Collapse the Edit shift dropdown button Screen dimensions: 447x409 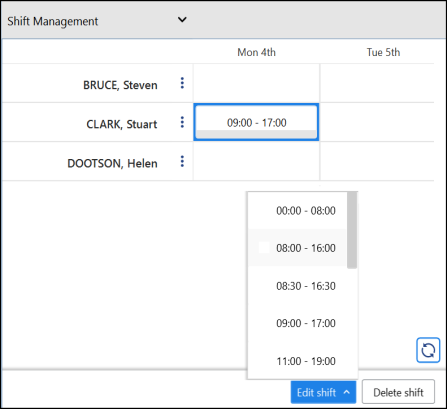coord(323,392)
